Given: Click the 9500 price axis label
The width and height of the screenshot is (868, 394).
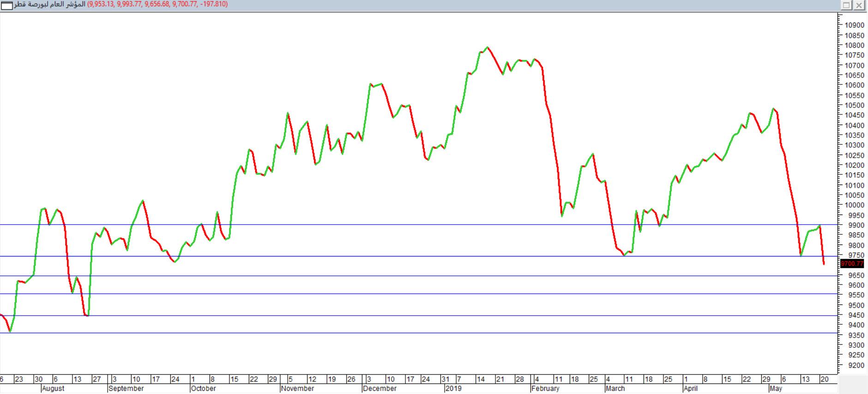Looking at the screenshot, I should coord(856,305).
